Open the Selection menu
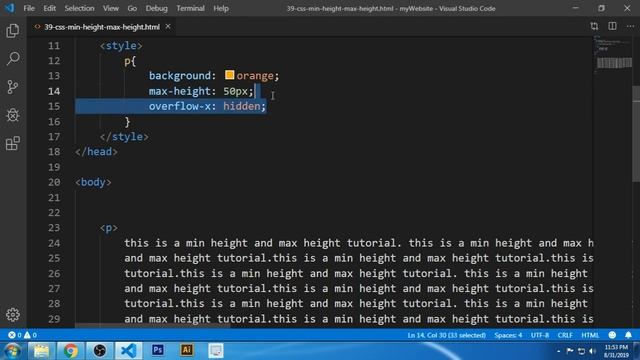Screen dimensions: 640x360 (79, 8)
